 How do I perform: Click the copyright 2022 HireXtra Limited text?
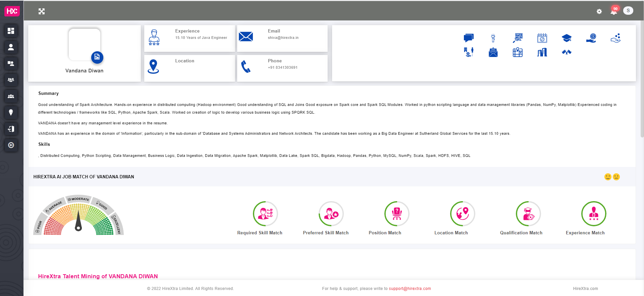coord(191,289)
